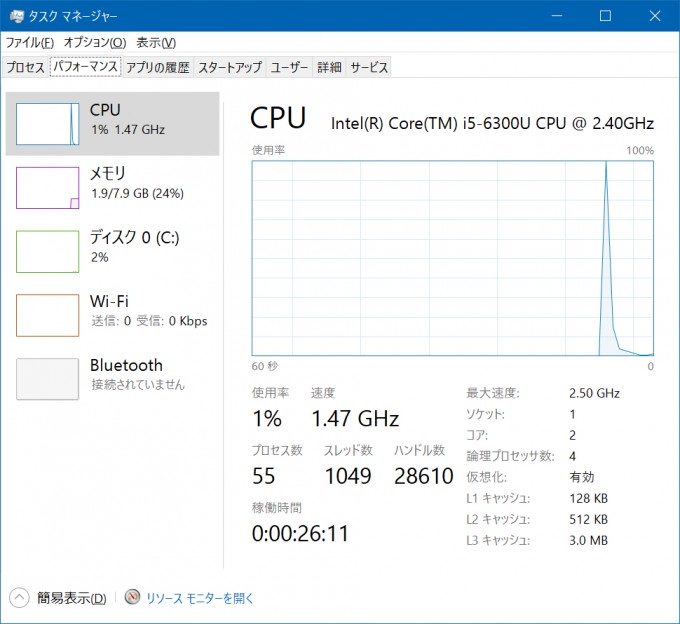
Task: Select the メモリ mini graph thumbnail
Action: point(48,188)
